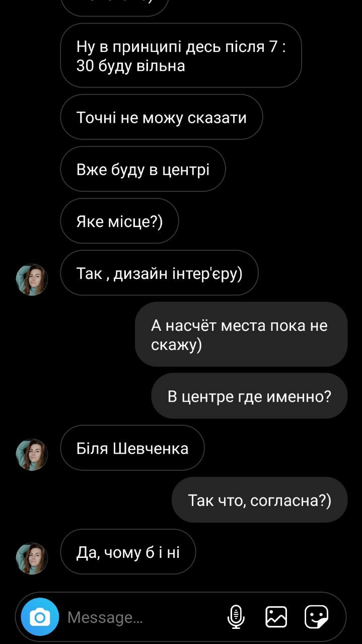Tap the "Так , дизайн інтер'єру)" bubble
This screenshot has height=644, width=362.
(x=159, y=273)
